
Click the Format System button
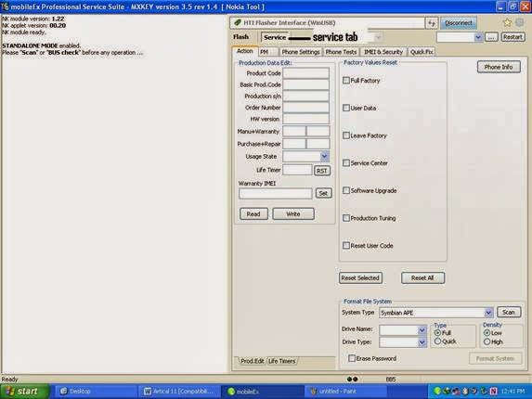pos(495,358)
